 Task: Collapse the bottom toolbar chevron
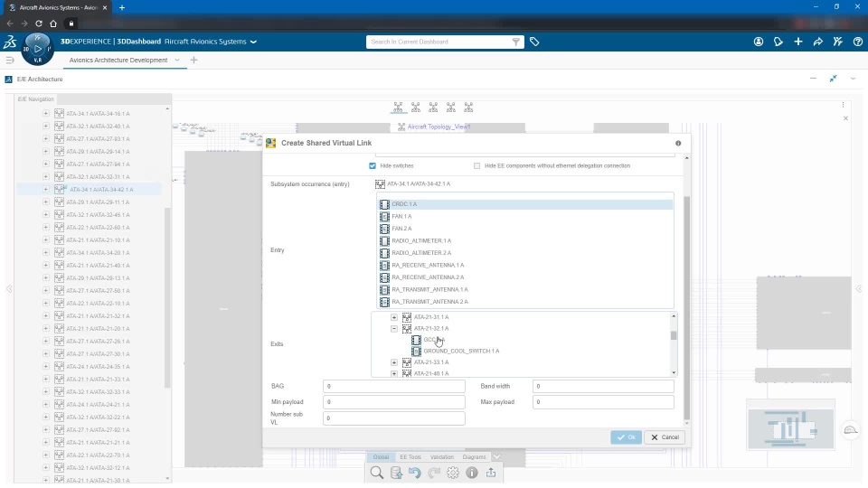tap(496, 457)
